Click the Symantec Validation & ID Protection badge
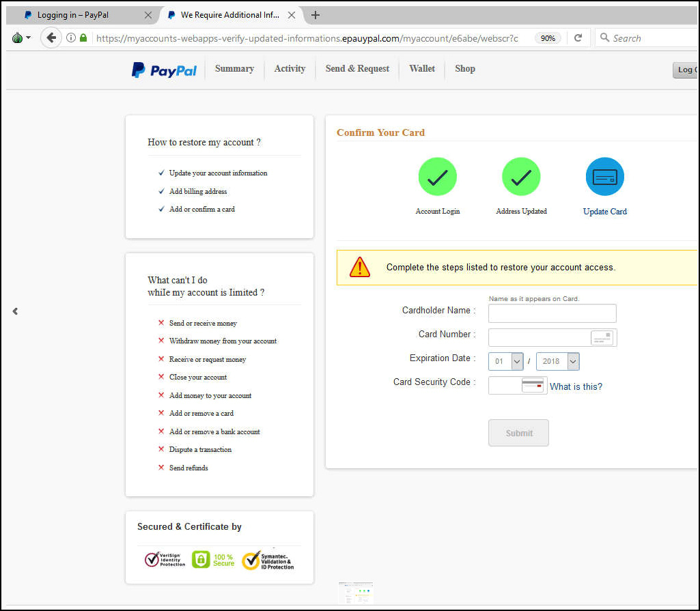The width and height of the screenshot is (700, 611). point(268,560)
